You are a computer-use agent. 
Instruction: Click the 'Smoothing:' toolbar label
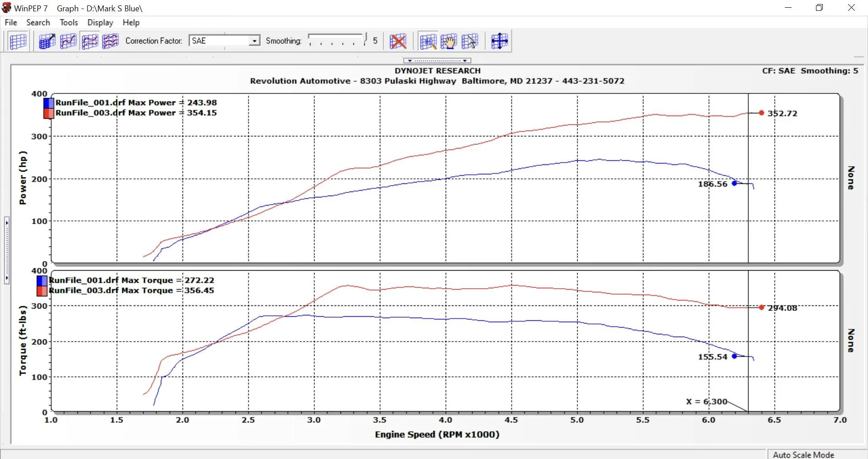283,41
